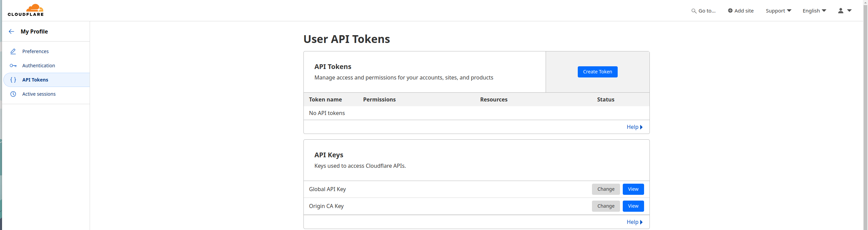This screenshot has height=230, width=868.
Task: Click the Add site plus icon
Action: point(730,11)
